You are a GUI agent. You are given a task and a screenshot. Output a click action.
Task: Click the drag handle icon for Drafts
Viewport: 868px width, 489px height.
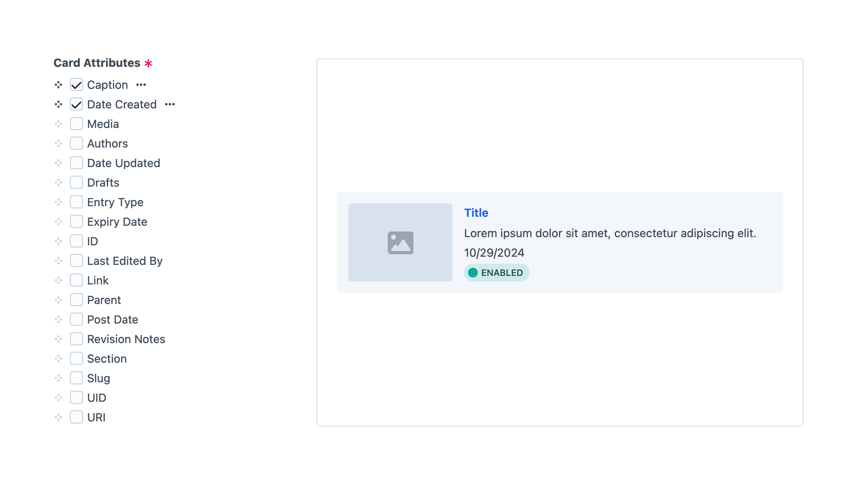pyautogui.click(x=58, y=182)
